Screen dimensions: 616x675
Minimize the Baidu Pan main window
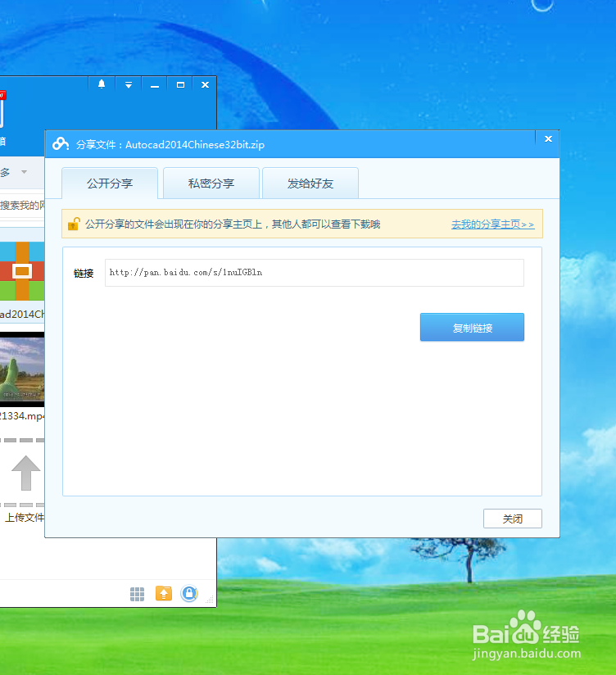click(155, 85)
